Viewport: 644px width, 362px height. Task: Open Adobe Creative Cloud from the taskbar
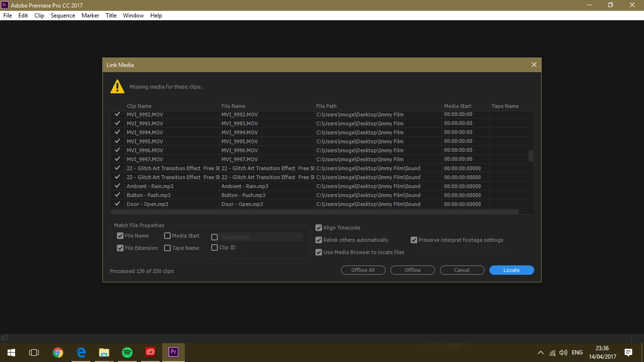pyautogui.click(x=150, y=352)
